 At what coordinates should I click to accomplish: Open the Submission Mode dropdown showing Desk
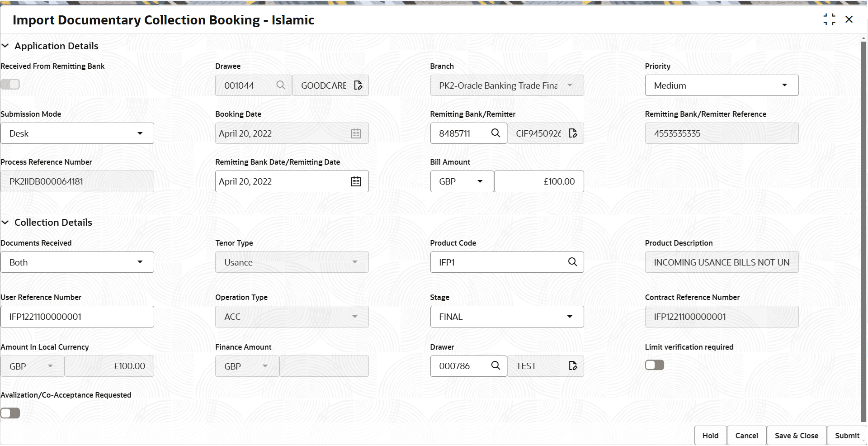[77, 133]
